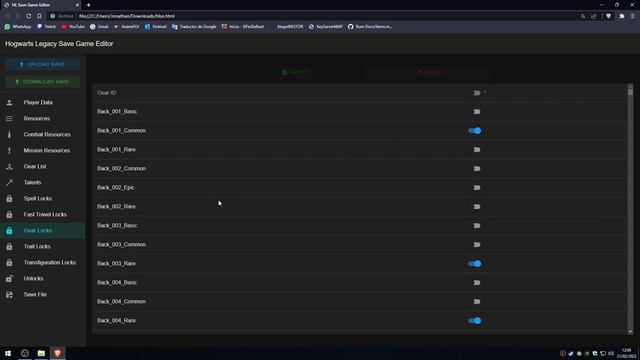Open the Twitch bookmark
This screenshot has width=640, height=360.
(x=46, y=27)
